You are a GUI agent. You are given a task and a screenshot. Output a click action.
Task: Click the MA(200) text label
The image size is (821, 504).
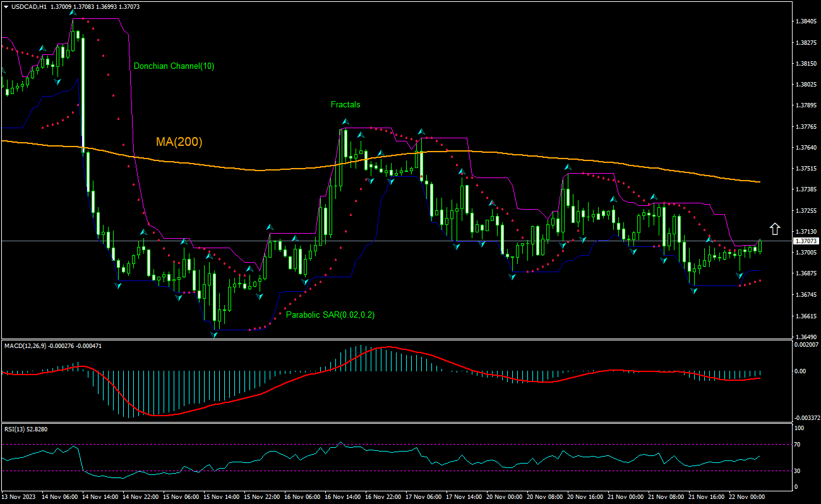179,142
